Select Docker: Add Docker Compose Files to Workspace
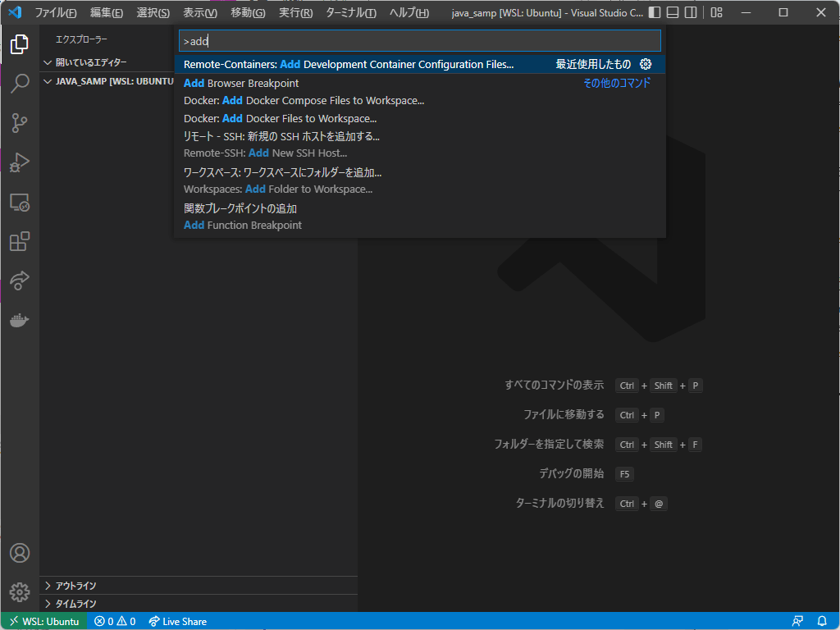This screenshot has height=630, width=840. pyautogui.click(x=419, y=101)
